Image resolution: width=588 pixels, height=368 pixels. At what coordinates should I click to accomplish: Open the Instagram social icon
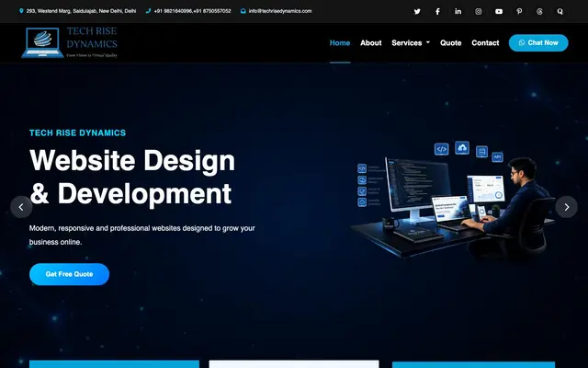pyautogui.click(x=478, y=11)
